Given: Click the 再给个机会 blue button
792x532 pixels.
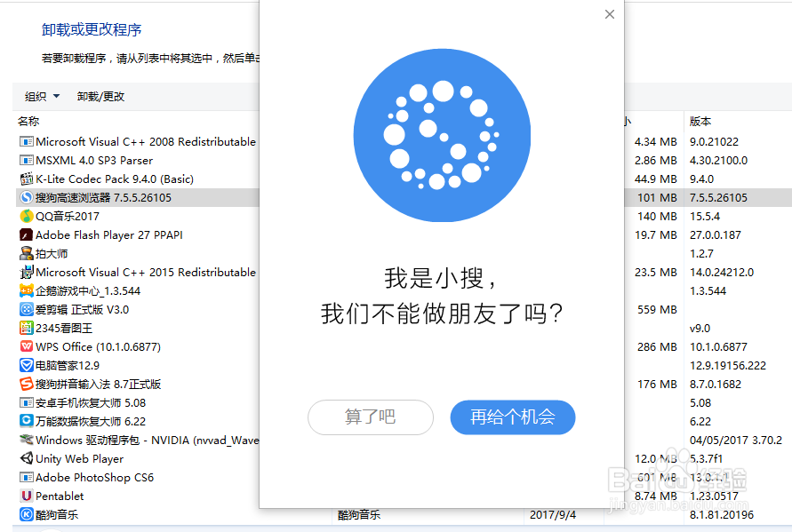Looking at the screenshot, I should (513, 417).
